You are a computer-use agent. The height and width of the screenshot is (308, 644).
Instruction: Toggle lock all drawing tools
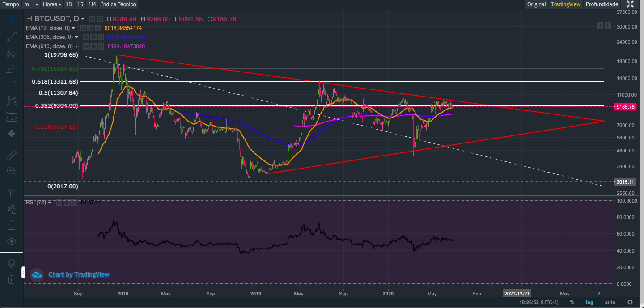point(12,225)
